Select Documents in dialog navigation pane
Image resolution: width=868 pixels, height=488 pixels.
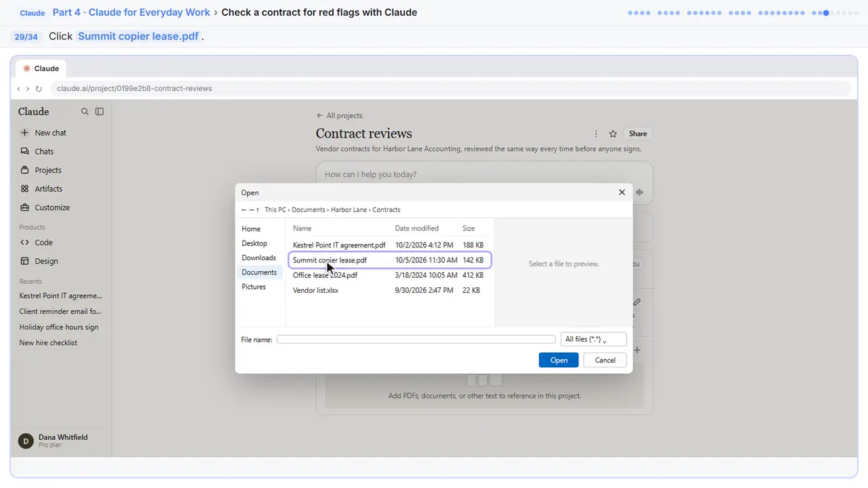[x=259, y=272]
